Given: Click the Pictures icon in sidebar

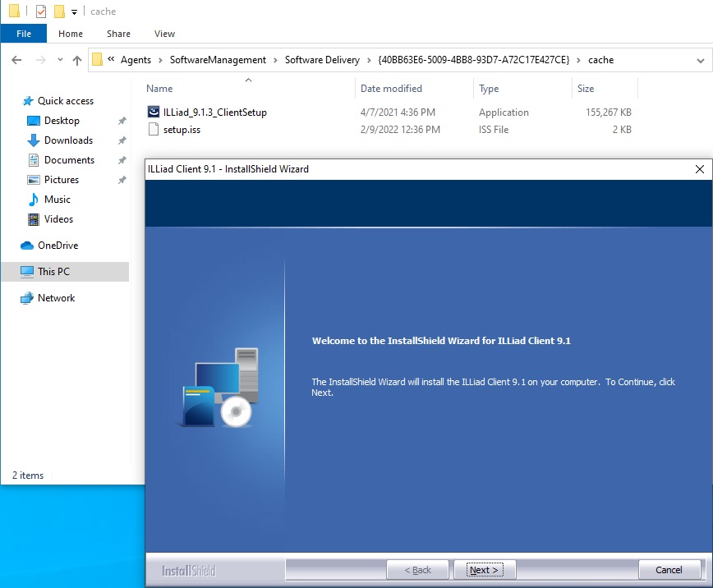Looking at the screenshot, I should point(34,180).
